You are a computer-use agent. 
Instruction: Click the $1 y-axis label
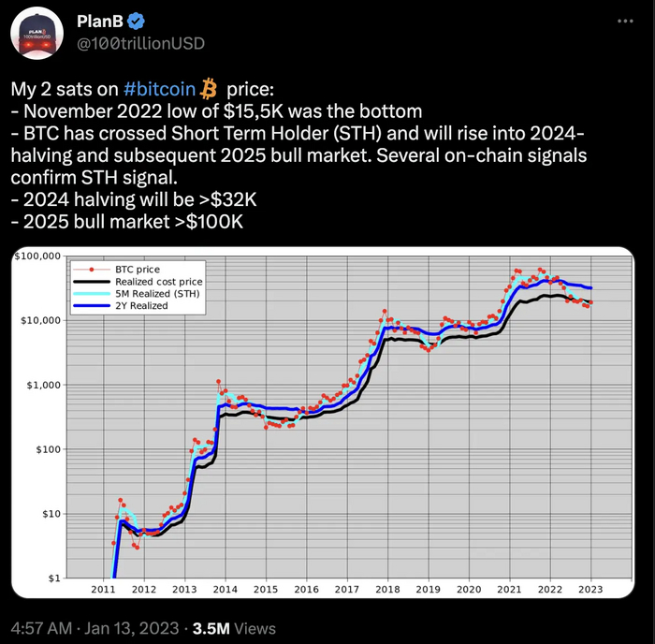55,578
